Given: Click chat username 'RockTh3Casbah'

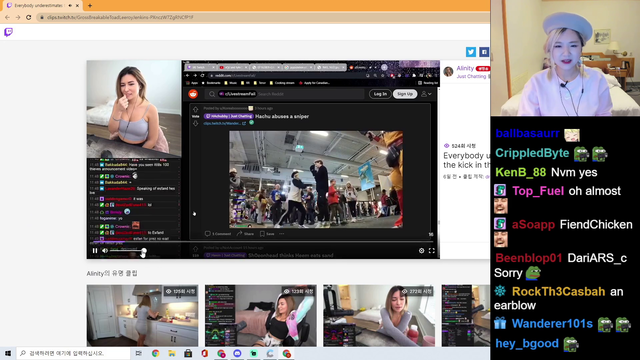Looking at the screenshot, I should pos(558,292).
